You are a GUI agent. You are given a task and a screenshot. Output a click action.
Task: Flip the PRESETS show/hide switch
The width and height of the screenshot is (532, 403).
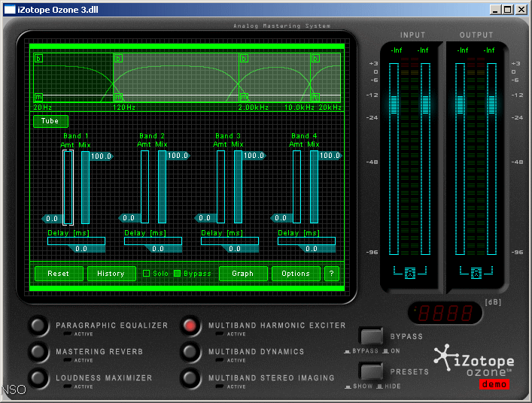point(372,371)
